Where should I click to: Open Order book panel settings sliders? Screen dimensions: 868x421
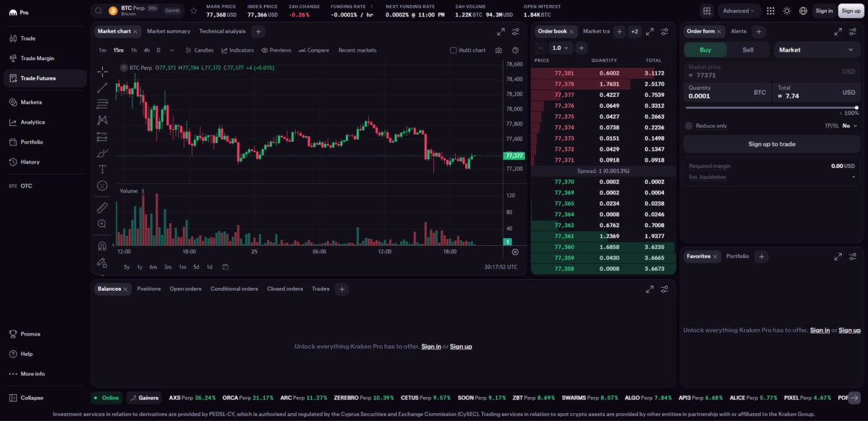point(665,32)
